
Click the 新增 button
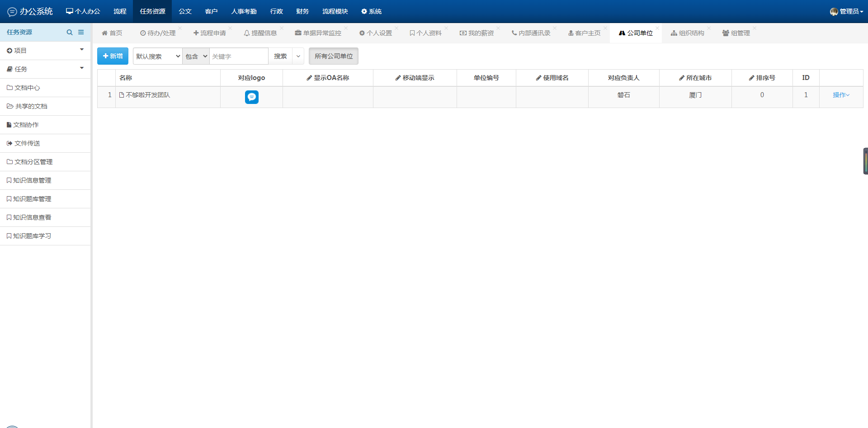click(113, 56)
